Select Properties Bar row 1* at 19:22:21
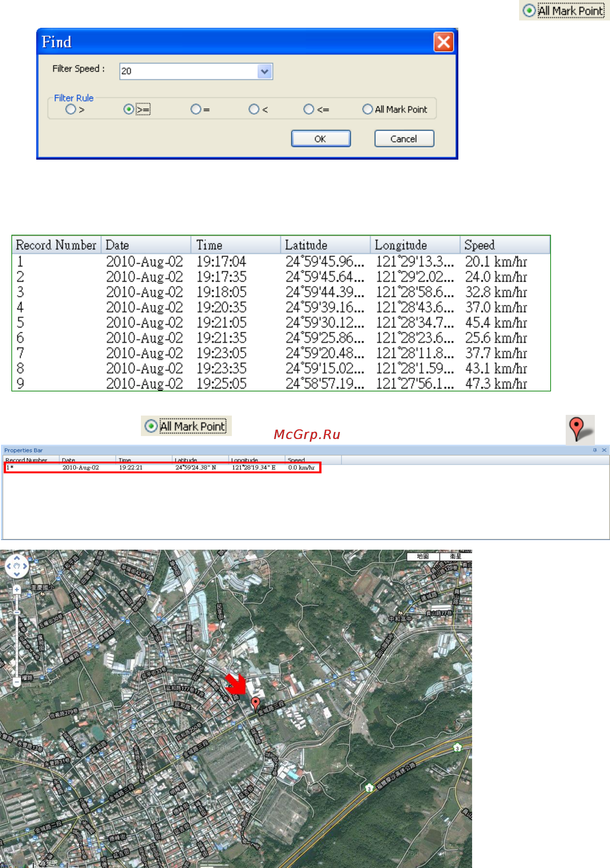This screenshot has height=868, width=610. click(162, 467)
